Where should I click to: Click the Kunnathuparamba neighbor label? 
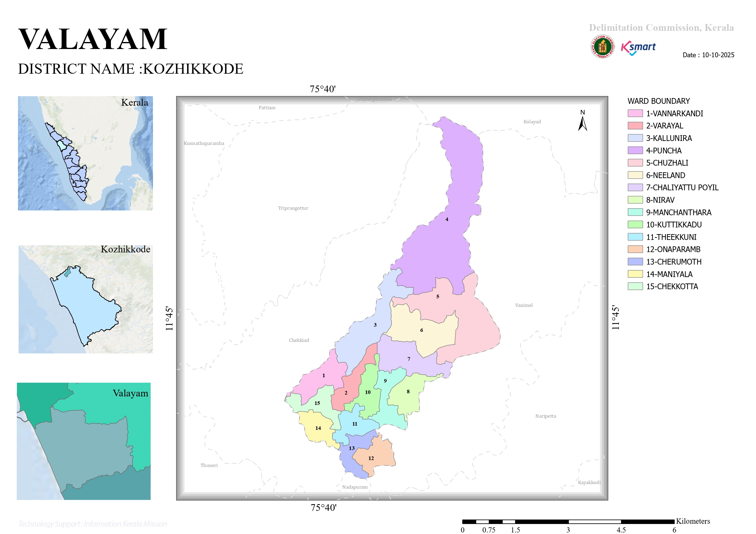204,143
